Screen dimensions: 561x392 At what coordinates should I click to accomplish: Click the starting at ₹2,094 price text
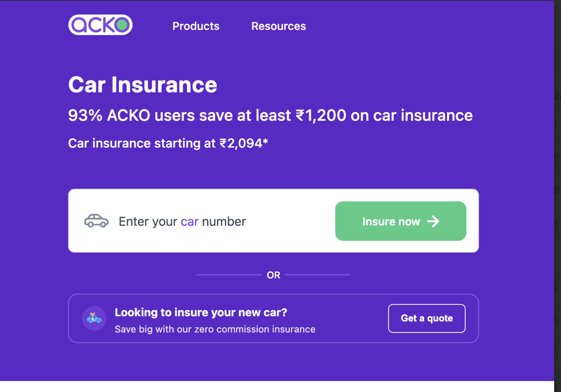point(168,143)
